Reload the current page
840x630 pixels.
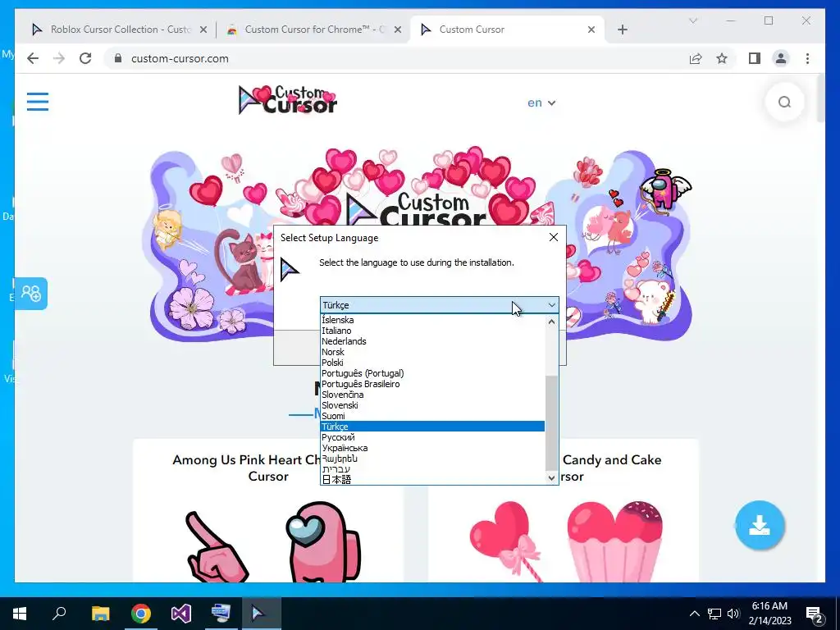tap(85, 58)
